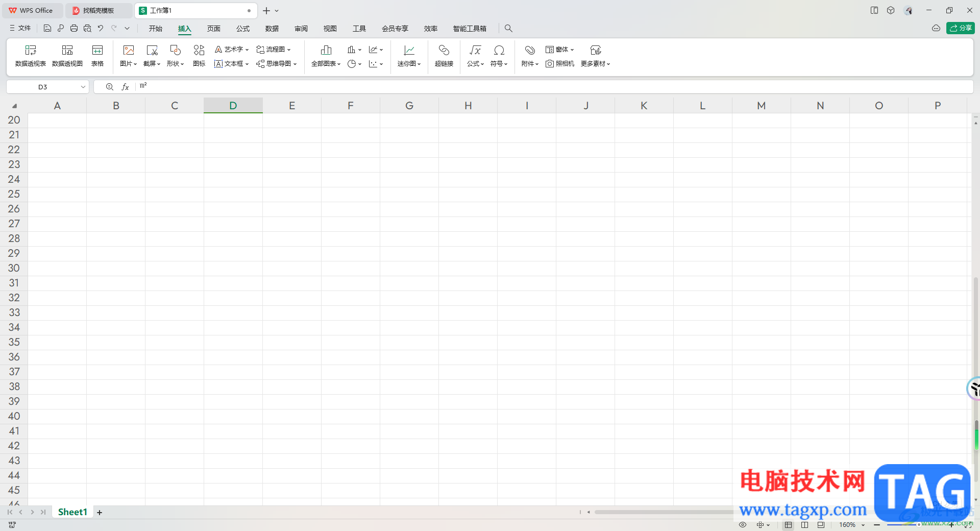Click the fx insert function icon
The image size is (980, 531).
(125, 87)
